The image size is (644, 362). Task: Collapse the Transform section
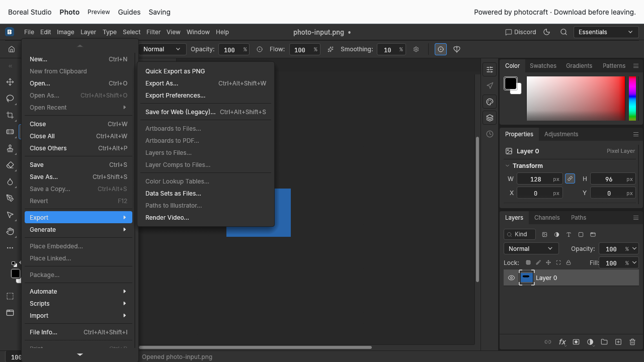point(507,165)
